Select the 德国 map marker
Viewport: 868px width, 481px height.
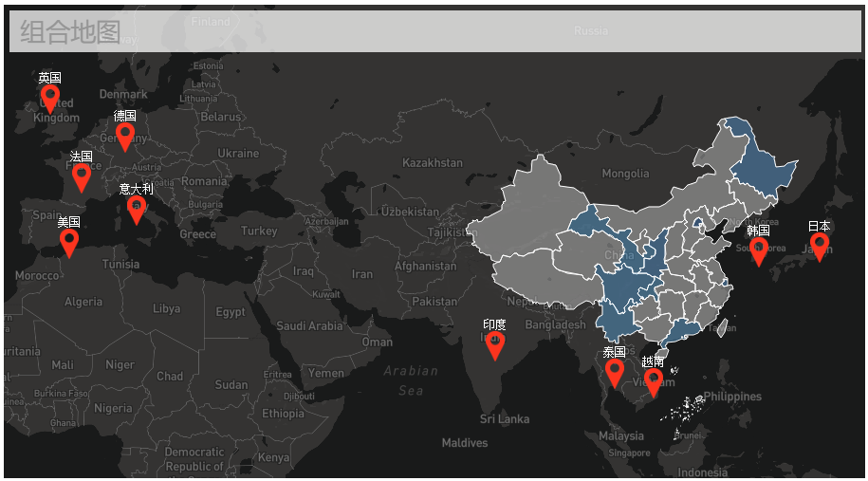(124, 137)
